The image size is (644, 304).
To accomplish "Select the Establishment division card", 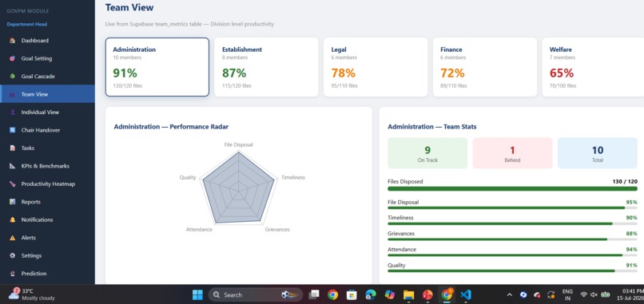I will 266,67.
